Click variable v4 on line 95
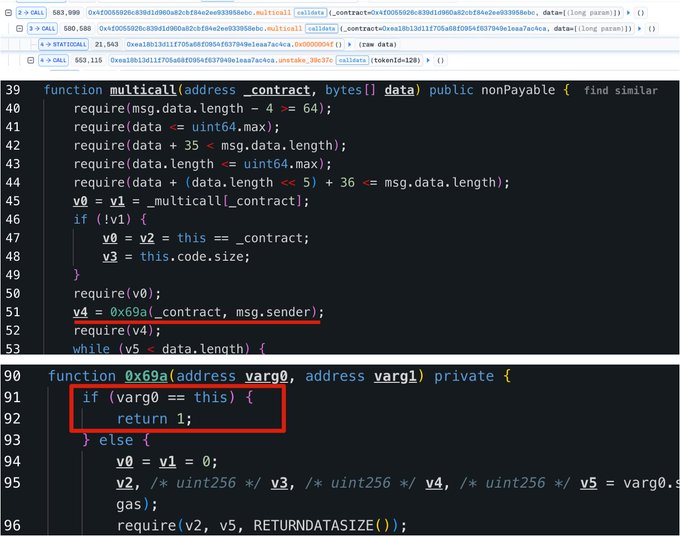The width and height of the screenshot is (680, 536). 434,483
